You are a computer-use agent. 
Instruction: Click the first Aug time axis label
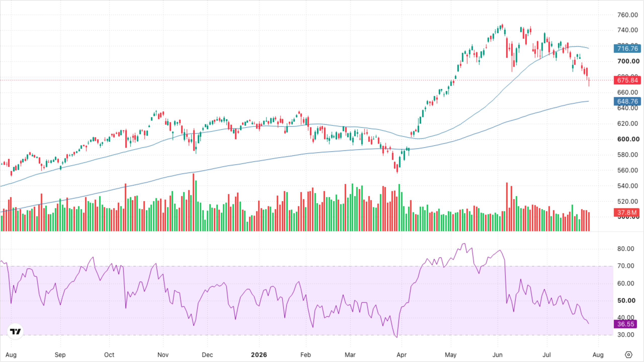pyautogui.click(x=11, y=355)
